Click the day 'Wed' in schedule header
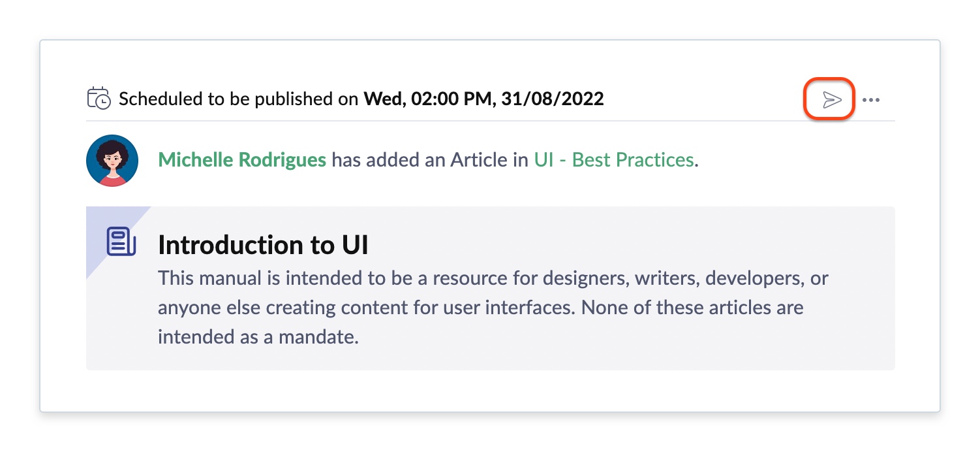This screenshot has height=452, width=980. 382,99
